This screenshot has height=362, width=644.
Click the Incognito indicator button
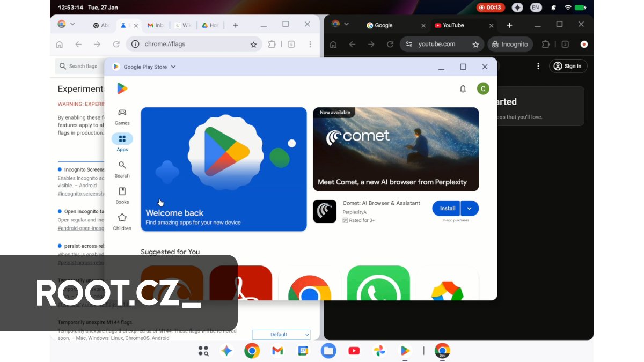[x=510, y=45]
